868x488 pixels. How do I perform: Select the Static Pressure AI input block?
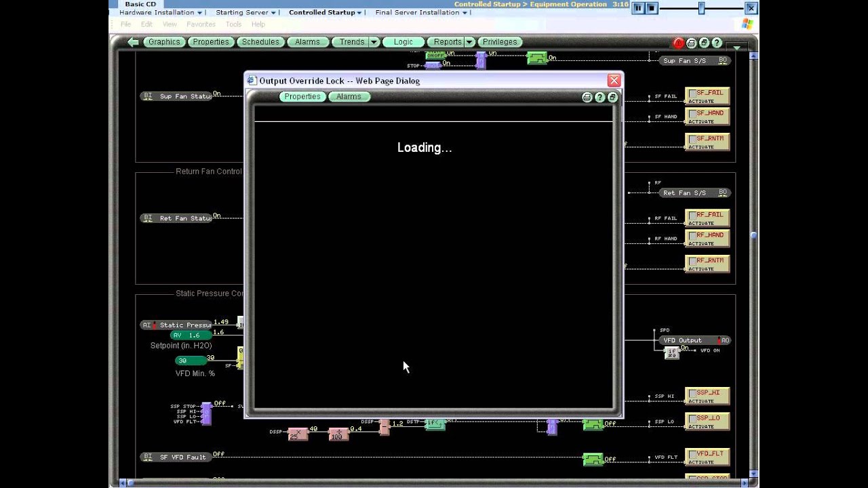point(176,325)
